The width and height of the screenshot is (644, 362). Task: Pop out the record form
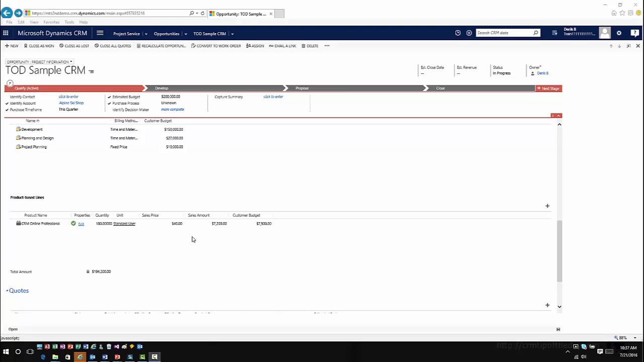coord(628,46)
